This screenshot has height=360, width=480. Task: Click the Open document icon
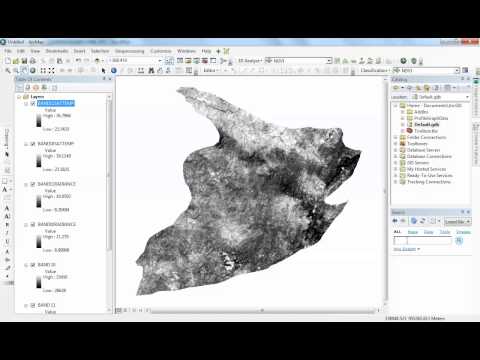(16, 61)
